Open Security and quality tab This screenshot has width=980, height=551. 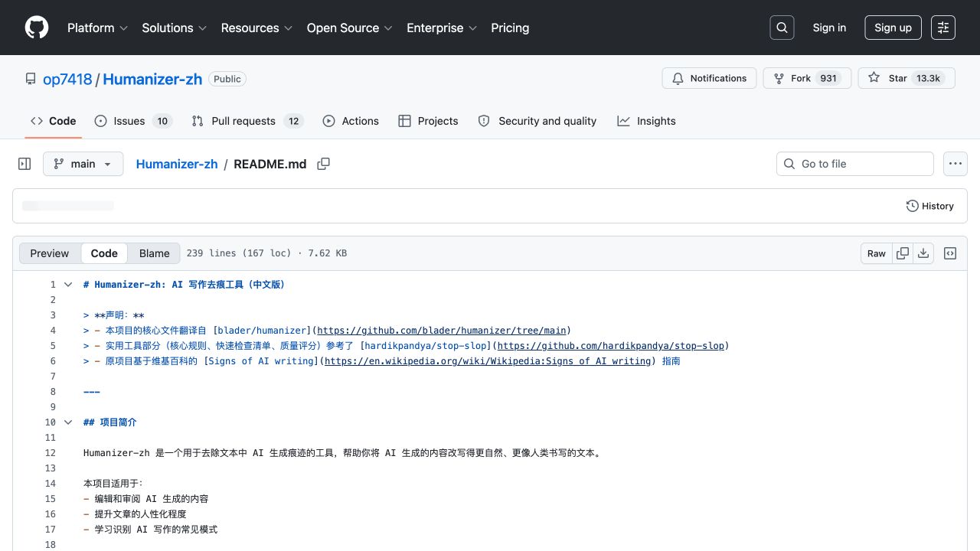(x=537, y=121)
